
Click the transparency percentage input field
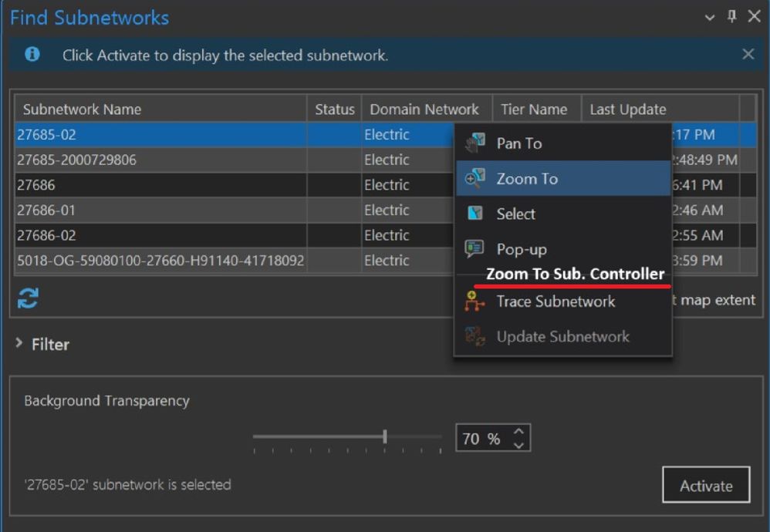point(482,439)
